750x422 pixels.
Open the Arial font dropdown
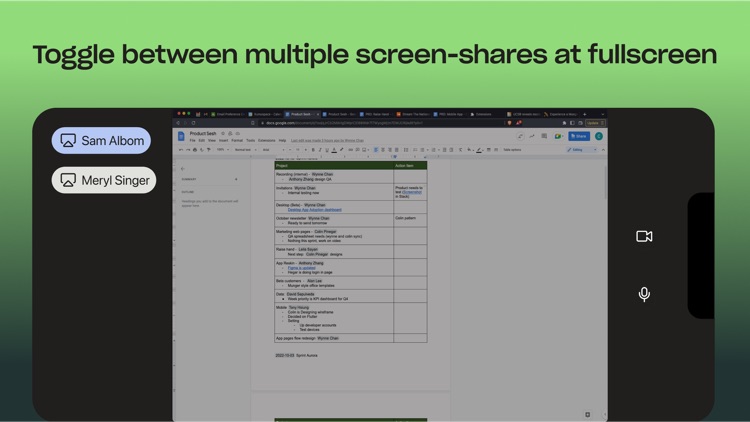point(274,150)
